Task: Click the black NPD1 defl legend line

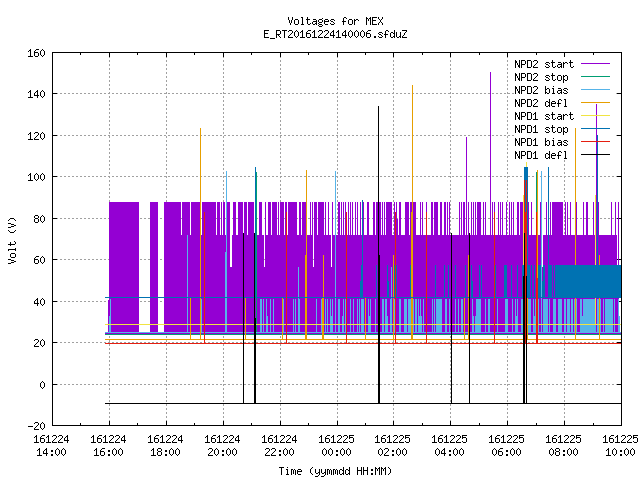Action: tap(596, 155)
